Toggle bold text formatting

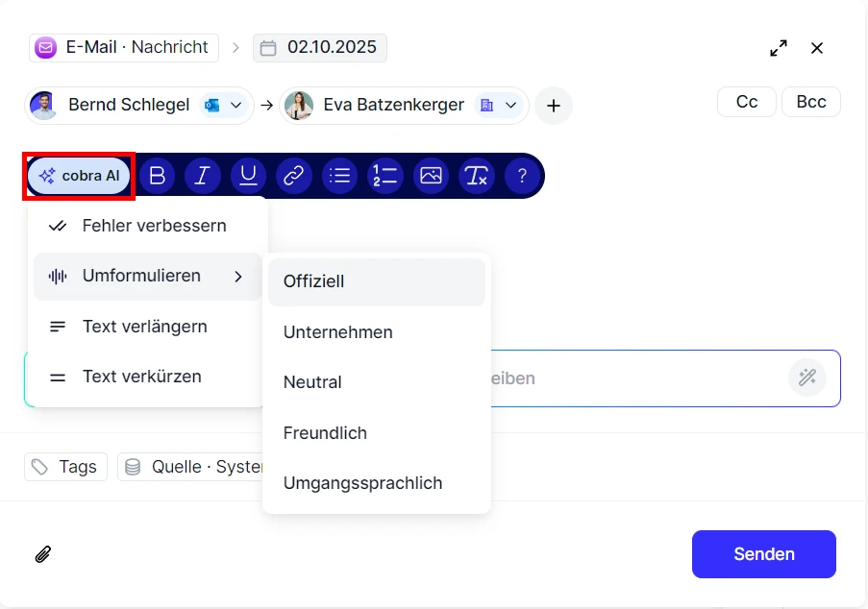[157, 176]
